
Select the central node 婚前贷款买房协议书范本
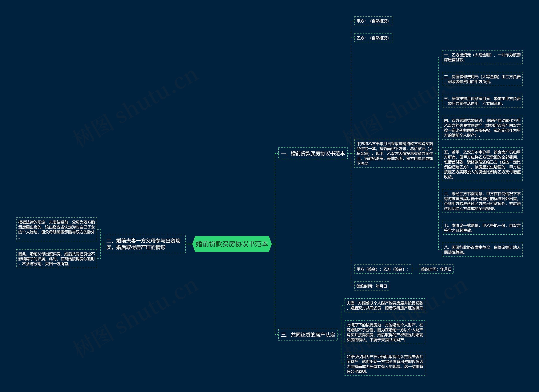pyautogui.click(x=232, y=244)
